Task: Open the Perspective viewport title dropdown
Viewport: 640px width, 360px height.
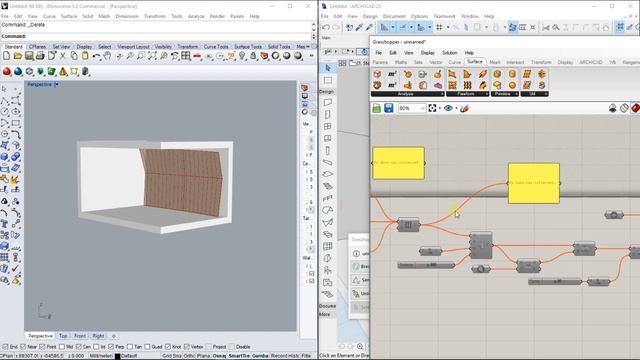Action: 57,84
